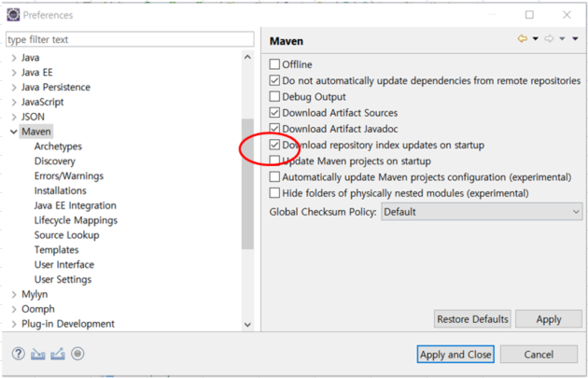Close the Preferences window
588x378 pixels.
(x=567, y=15)
